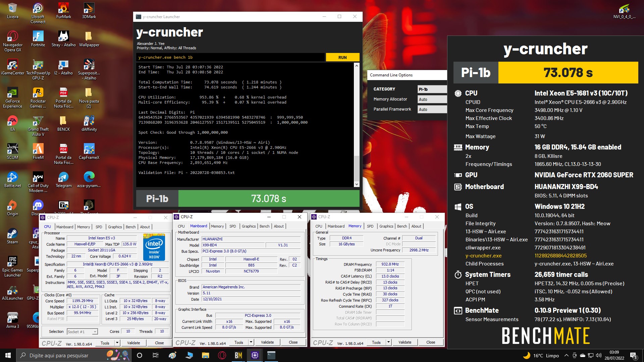This screenshot has height=362, width=644.
Task: Switch to Mainboard tab in left CPU-Z
Action: click(65, 227)
